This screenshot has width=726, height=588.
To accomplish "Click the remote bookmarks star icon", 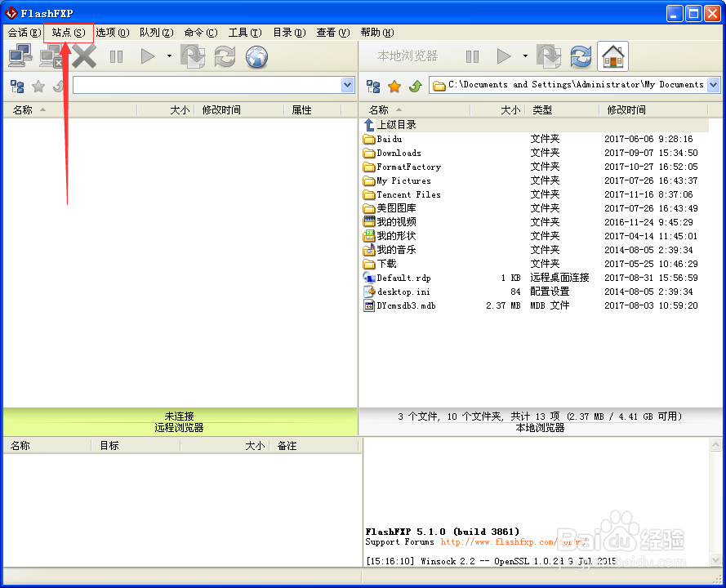I will pos(38,86).
